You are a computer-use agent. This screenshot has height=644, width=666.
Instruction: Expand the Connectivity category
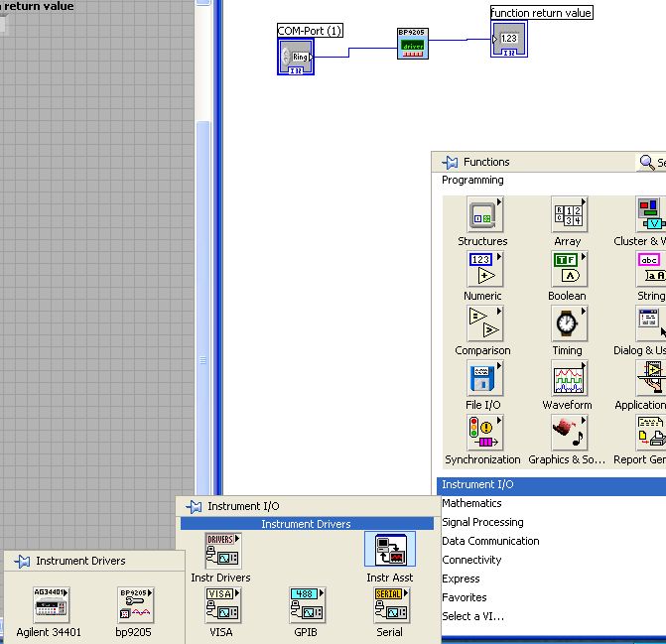471,560
